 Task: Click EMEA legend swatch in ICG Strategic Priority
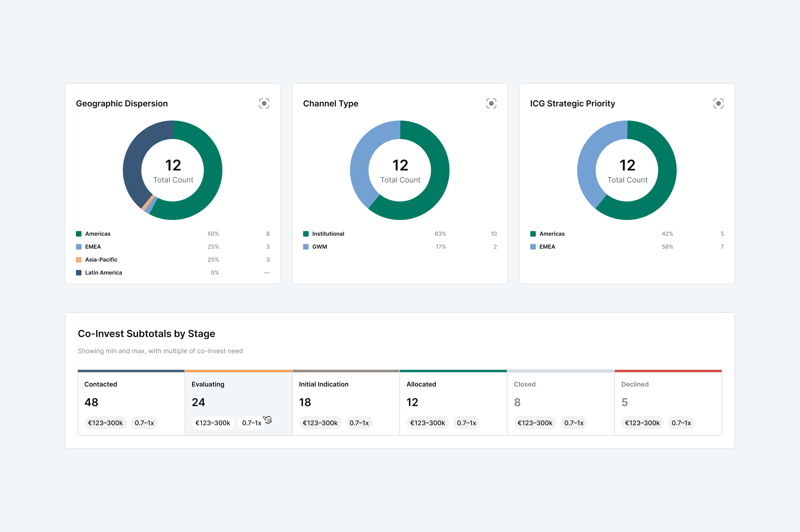tap(533, 247)
